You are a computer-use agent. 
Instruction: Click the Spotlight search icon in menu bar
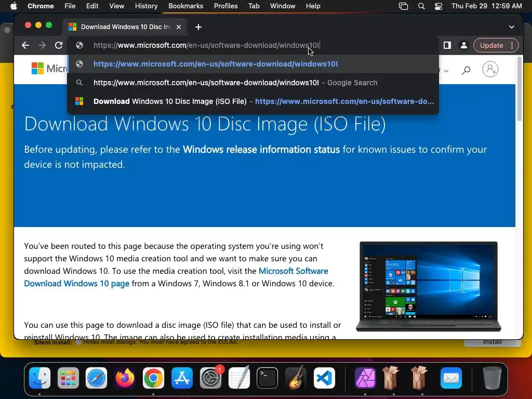coord(421,6)
